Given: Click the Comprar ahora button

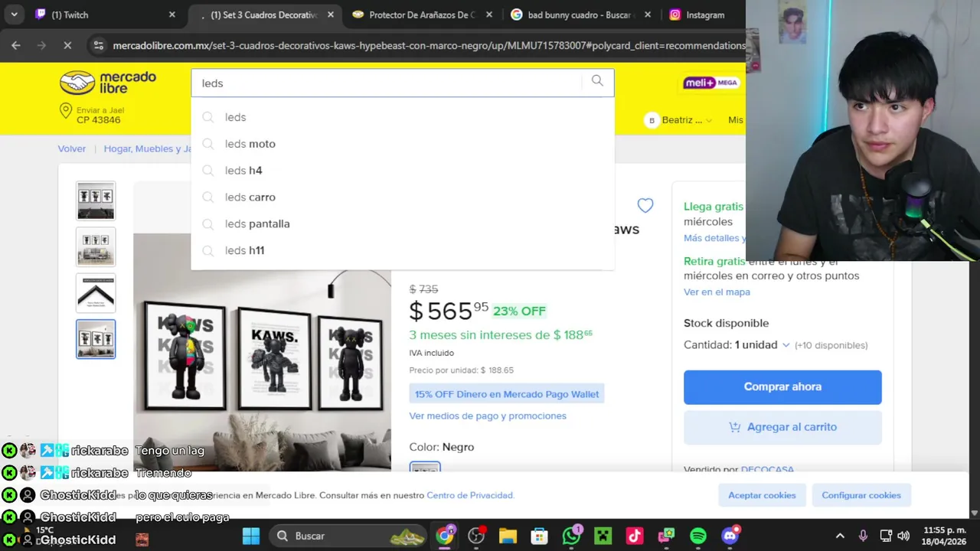Looking at the screenshot, I should 782,386.
